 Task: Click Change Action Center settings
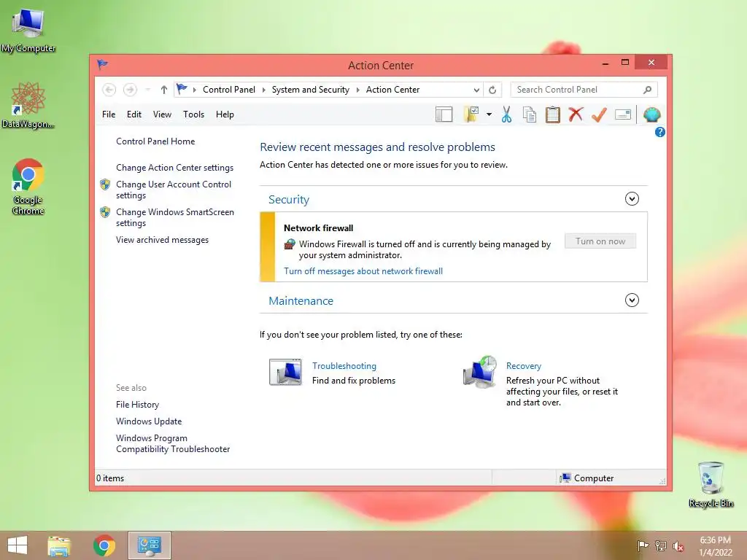175,168
